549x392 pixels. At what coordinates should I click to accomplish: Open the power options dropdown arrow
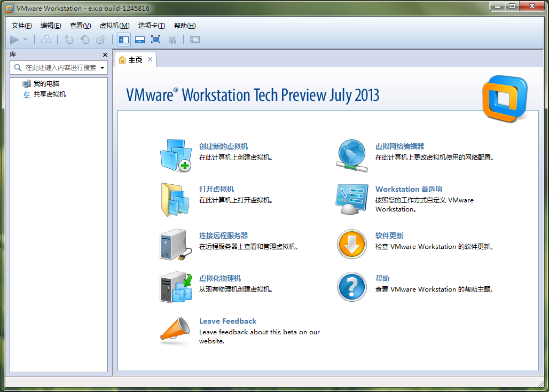25,40
